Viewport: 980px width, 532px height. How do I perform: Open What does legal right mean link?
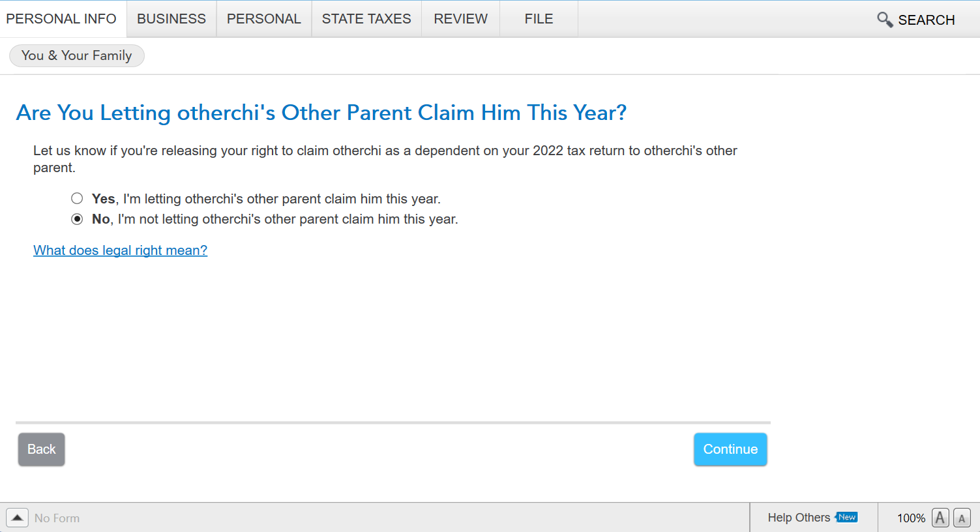(x=121, y=250)
